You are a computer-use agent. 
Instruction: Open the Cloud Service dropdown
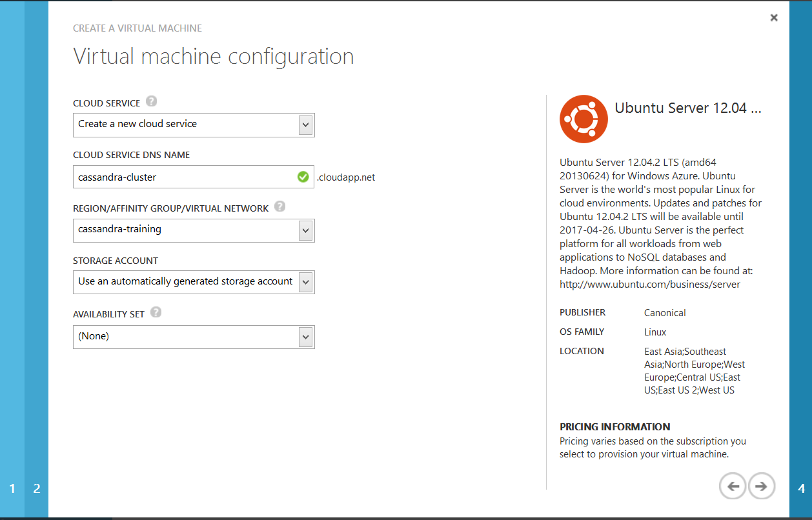[194, 125]
